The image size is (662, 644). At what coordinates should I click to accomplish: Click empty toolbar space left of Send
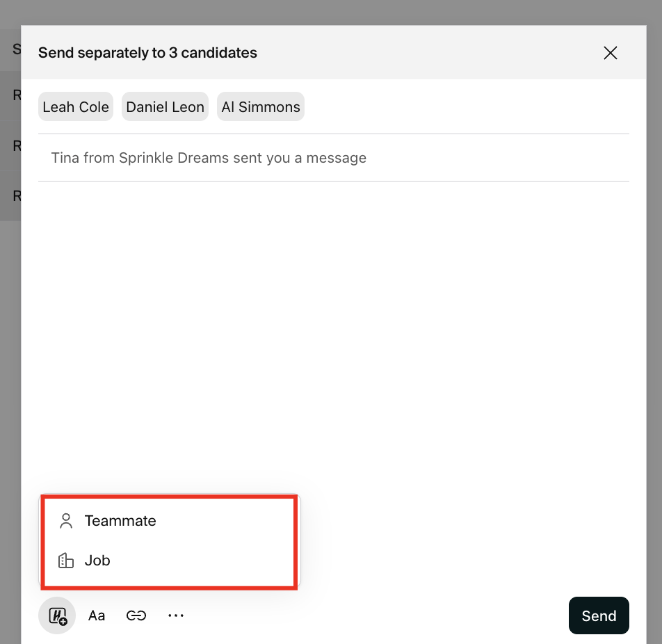click(376, 615)
